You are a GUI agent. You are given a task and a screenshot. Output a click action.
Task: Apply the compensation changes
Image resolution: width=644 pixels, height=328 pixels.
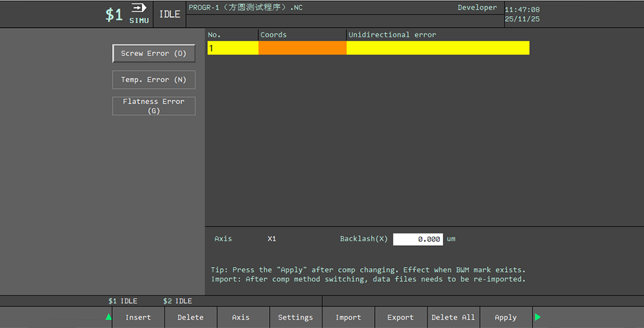[506, 317]
